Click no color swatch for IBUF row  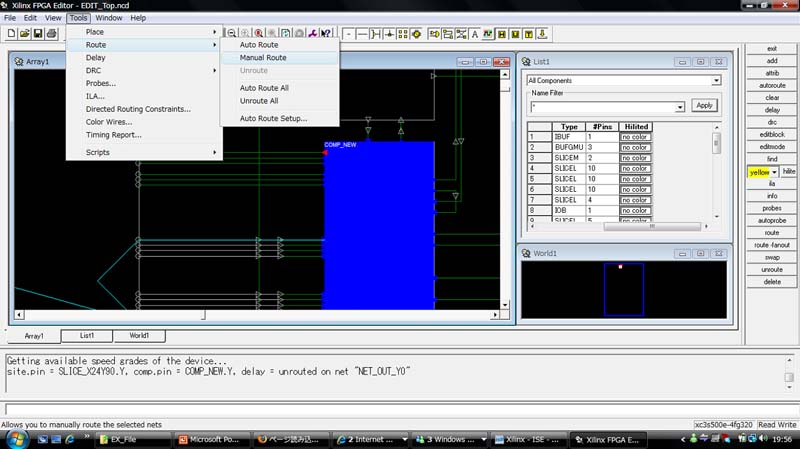(635, 137)
